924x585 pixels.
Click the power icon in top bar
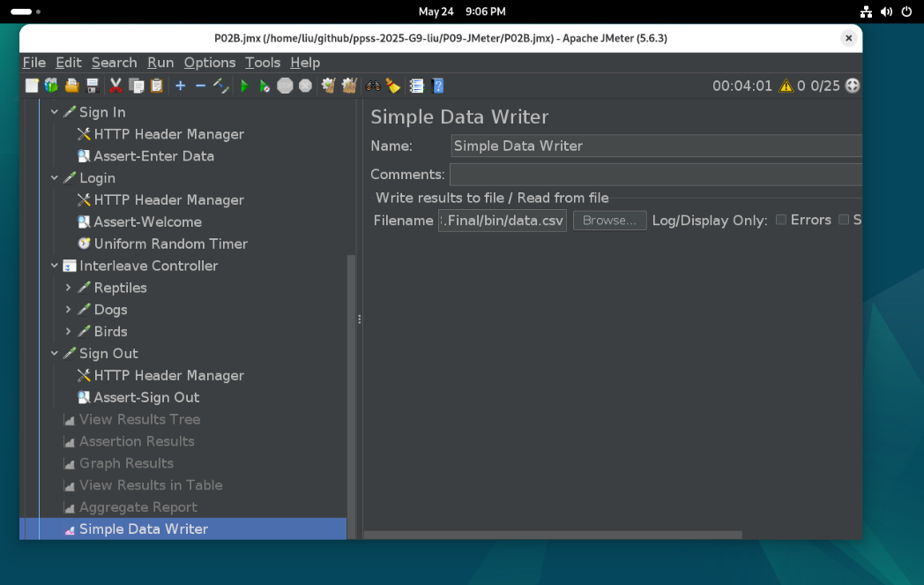pyautogui.click(x=906, y=11)
